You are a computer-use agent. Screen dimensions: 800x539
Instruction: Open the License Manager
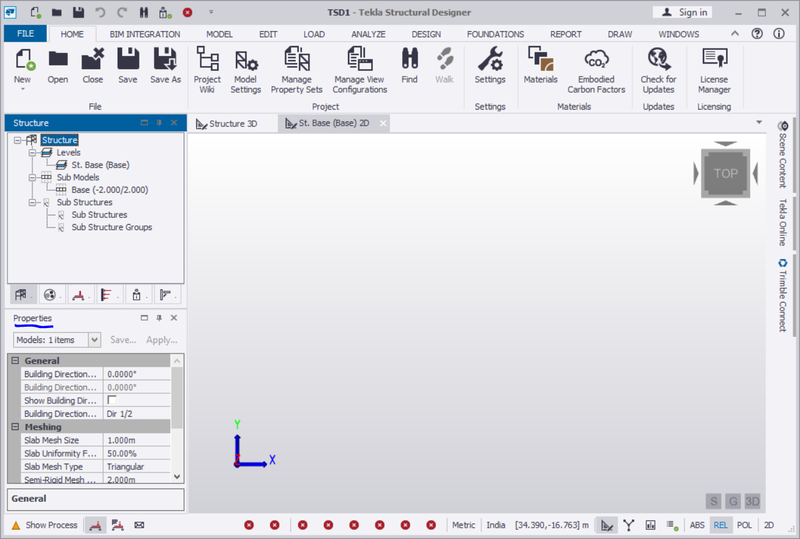click(714, 70)
